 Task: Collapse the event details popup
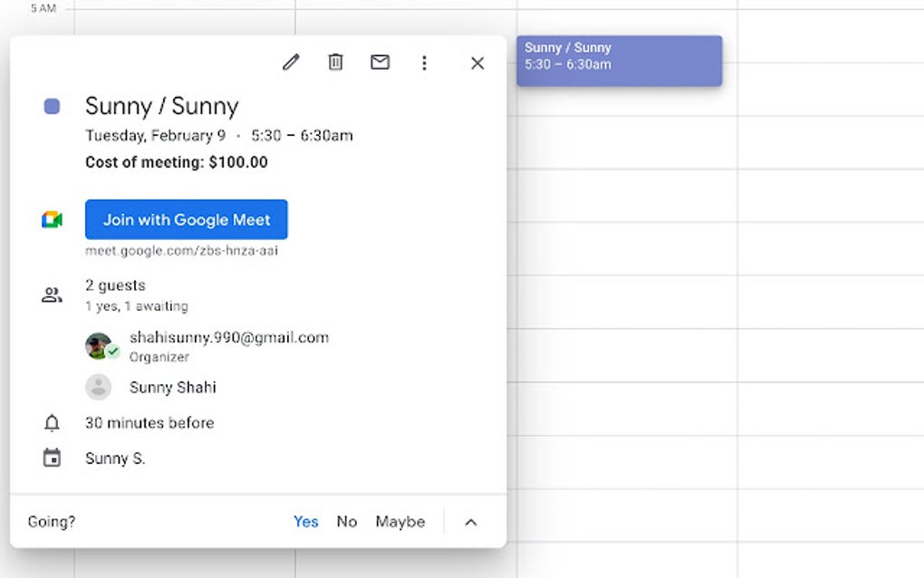click(x=476, y=63)
